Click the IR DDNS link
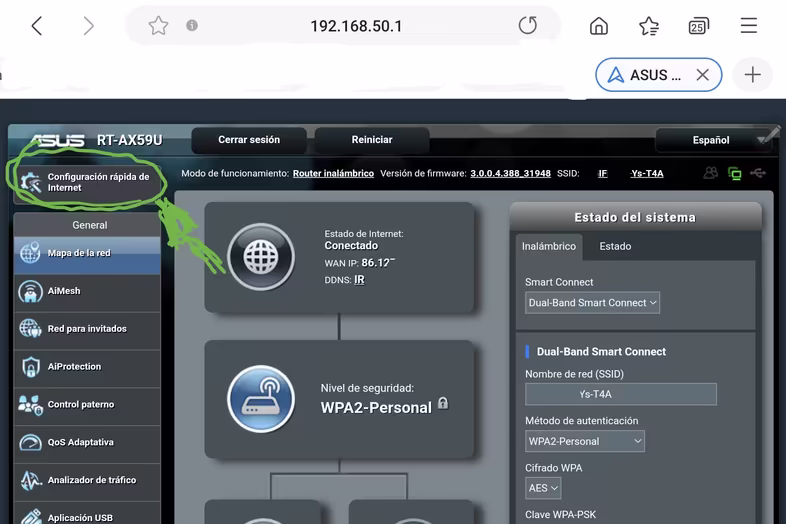The height and width of the screenshot is (524, 786). click(359, 280)
